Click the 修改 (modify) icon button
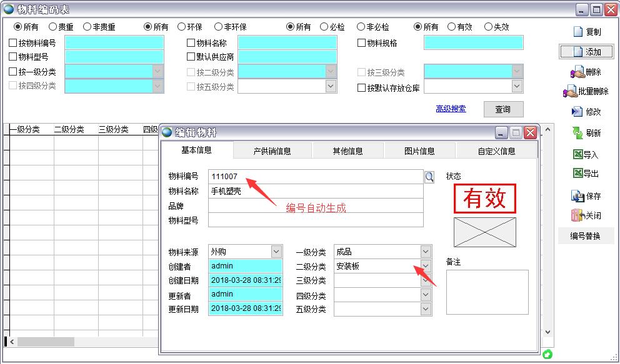Viewport: 620px width, 364px height. [x=586, y=112]
